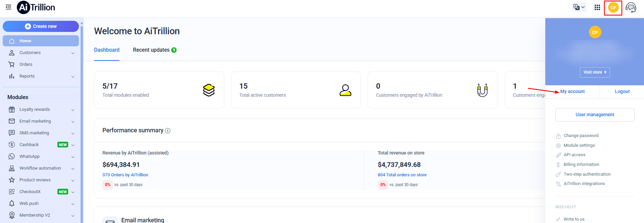Click the $694,384.91 revenue value
This screenshot has width=644, height=223.
click(121, 165)
